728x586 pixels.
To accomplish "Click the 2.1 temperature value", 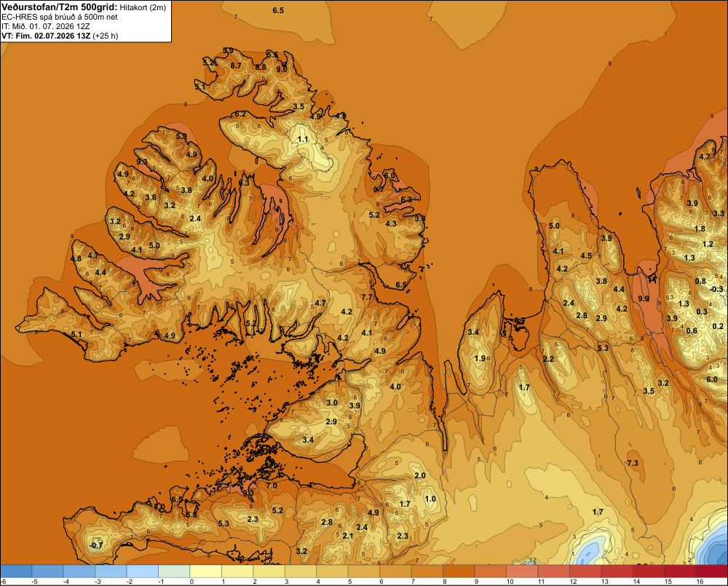I will coord(348,535).
